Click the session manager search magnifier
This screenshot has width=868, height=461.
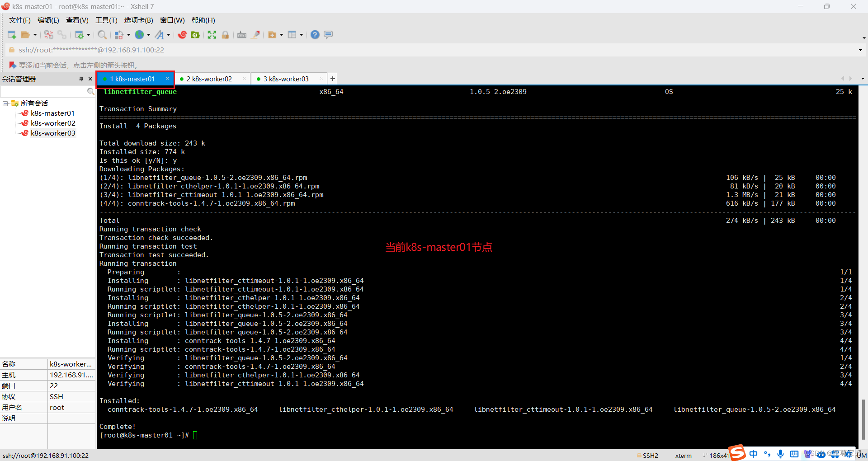click(x=90, y=91)
